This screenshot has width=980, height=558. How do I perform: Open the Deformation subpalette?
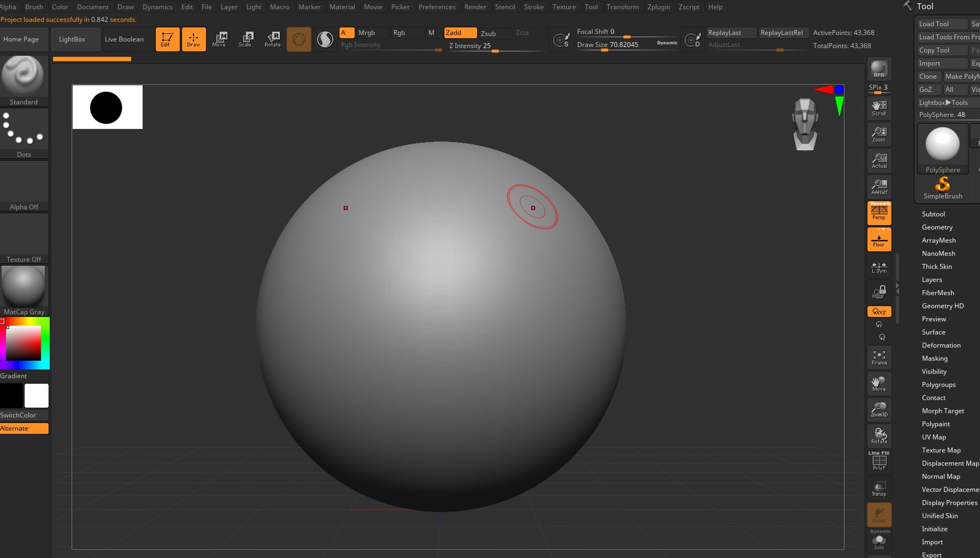[941, 345]
